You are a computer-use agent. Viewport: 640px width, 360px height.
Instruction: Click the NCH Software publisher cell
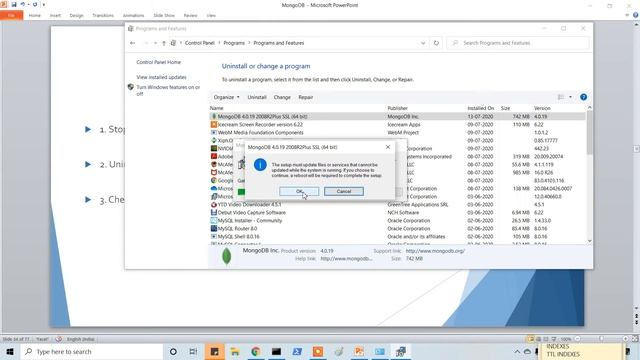point(403,213)
